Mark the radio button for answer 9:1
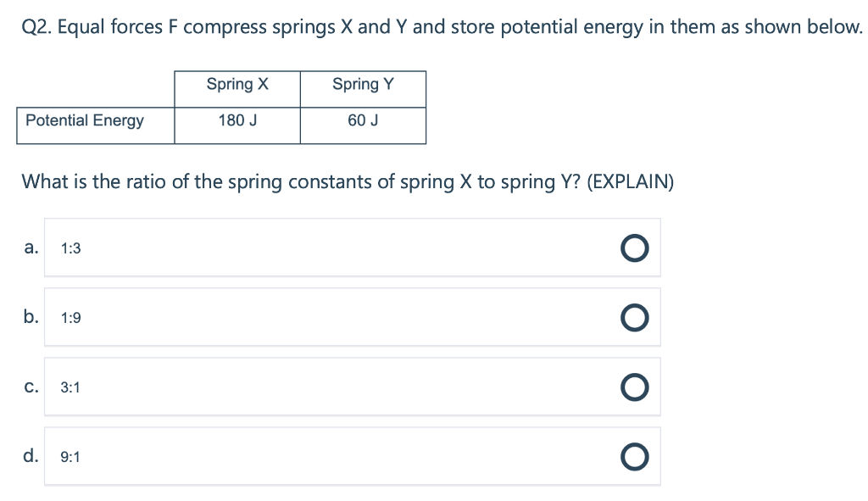The image size is (868, 501). (634, 456)
